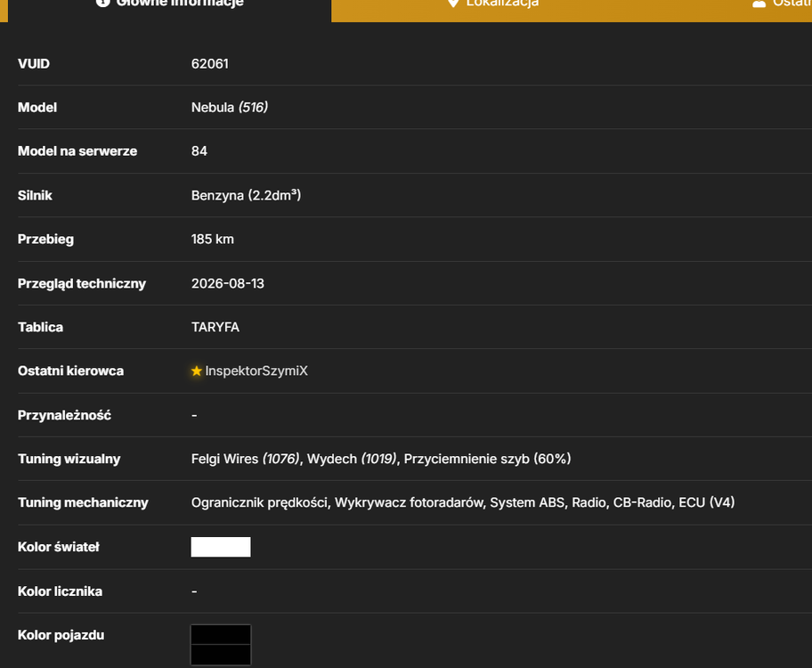
Task: Click the VUID row label
Action: pyautogui.click(x=34, y=64)
